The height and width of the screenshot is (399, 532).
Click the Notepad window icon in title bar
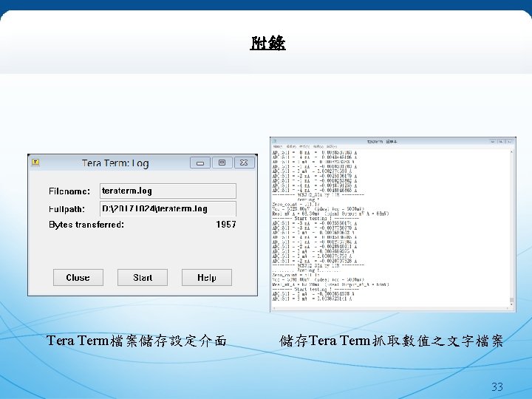[275, 141]
